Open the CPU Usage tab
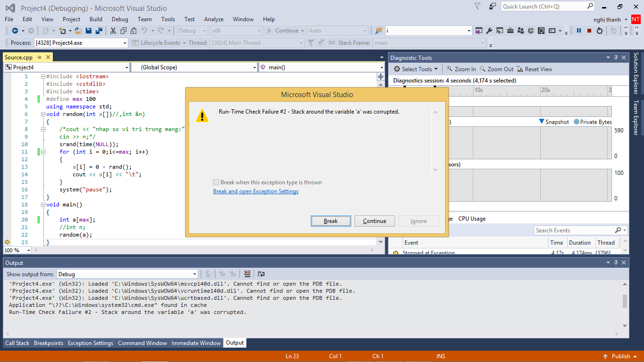 472,219
